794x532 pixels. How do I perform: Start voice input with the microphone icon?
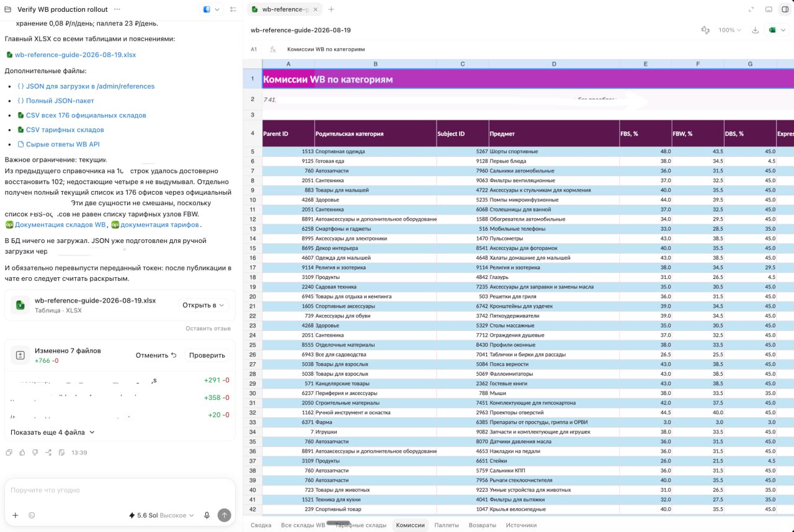207,515
